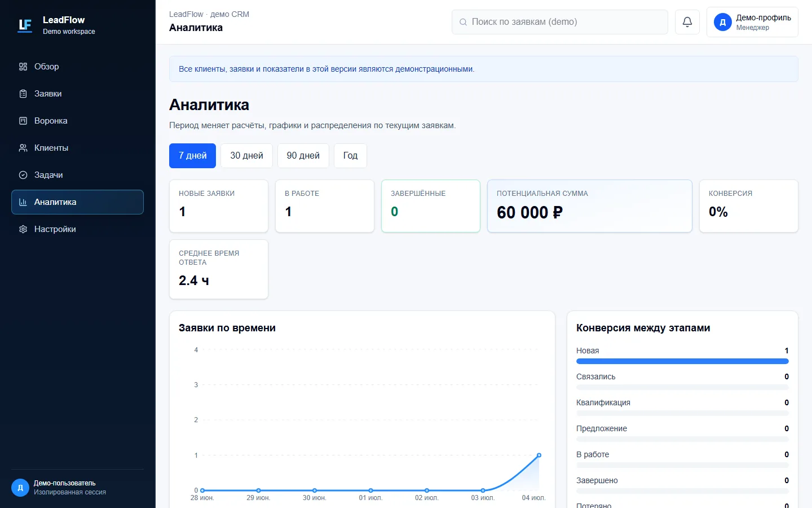812x508 pixels.
Task: Click the Конверсия 0% card
Action: pos(749,206)
